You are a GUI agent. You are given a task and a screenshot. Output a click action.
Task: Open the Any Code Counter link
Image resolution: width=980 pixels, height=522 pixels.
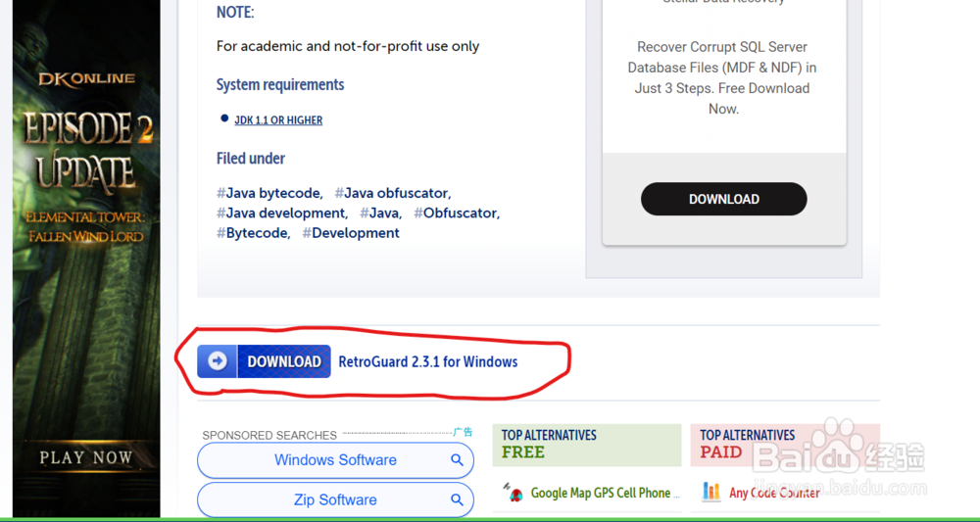coord(774,494)
